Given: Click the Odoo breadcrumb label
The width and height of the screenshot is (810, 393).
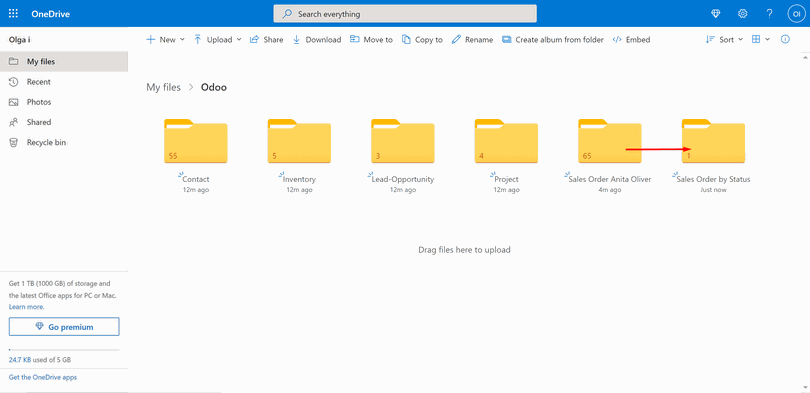Looking at the screenshot, I should pyautogui.click(x=214, y=87).
